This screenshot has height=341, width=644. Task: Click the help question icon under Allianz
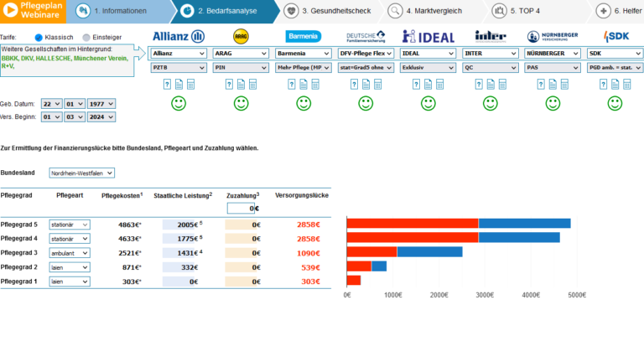(x=166, y=84)
